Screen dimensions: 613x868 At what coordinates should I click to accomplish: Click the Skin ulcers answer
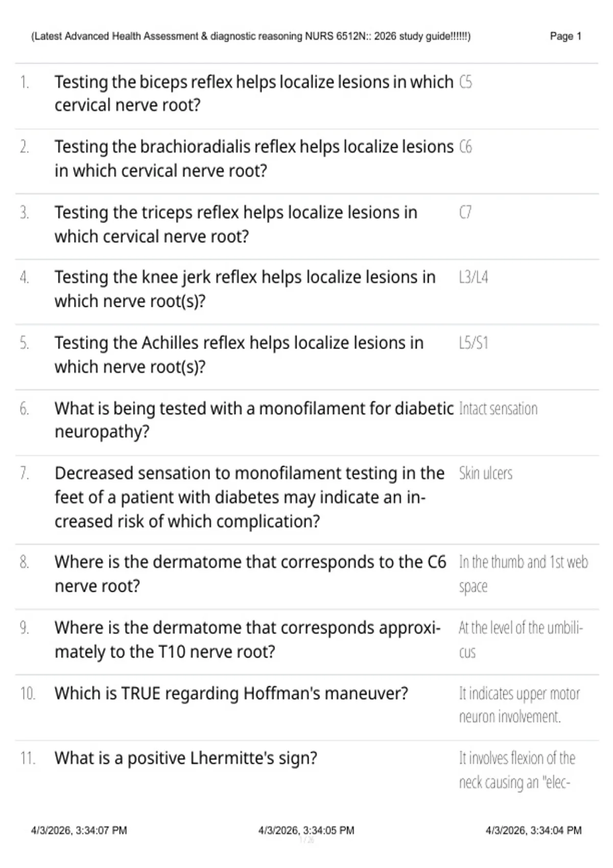[485, 473]
